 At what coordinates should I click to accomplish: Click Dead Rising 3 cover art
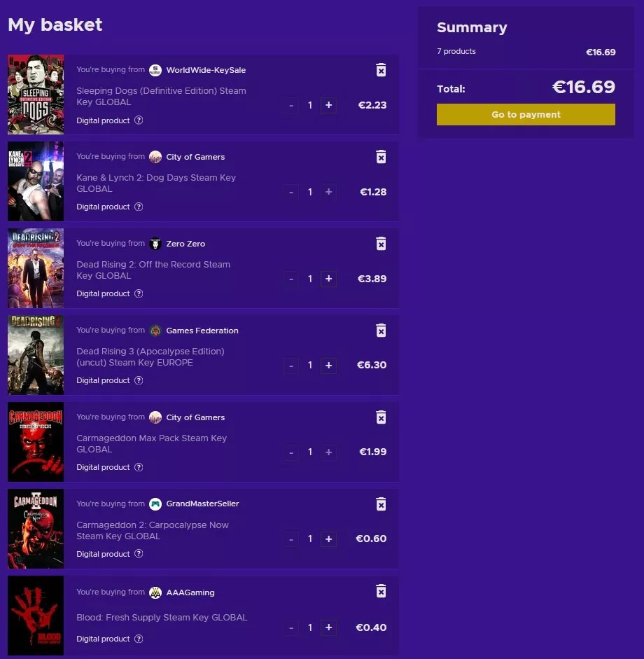[36, 355]
